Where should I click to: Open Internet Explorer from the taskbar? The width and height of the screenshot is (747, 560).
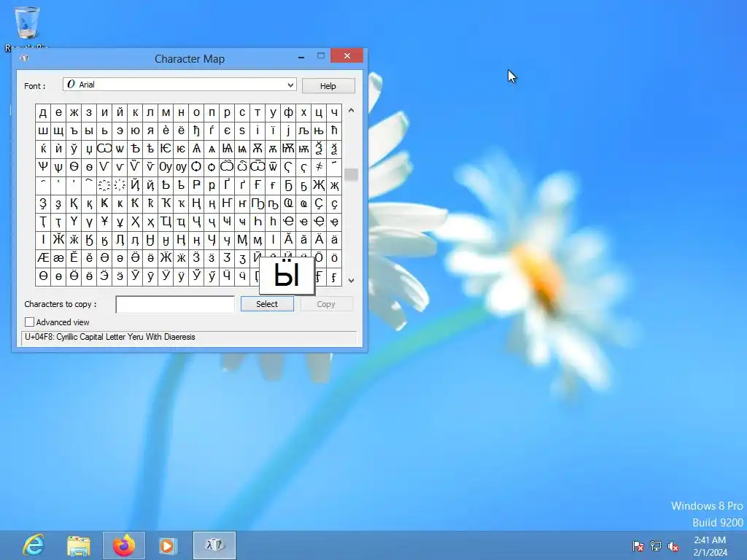[x=34, y=545]
